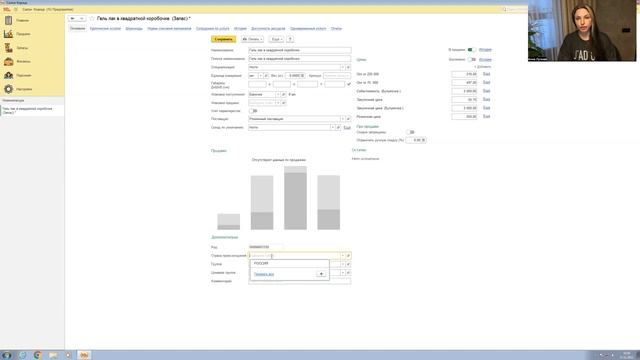
Task: Click the checkmark after the Габариты fields
Action: (x=349, y=84)
